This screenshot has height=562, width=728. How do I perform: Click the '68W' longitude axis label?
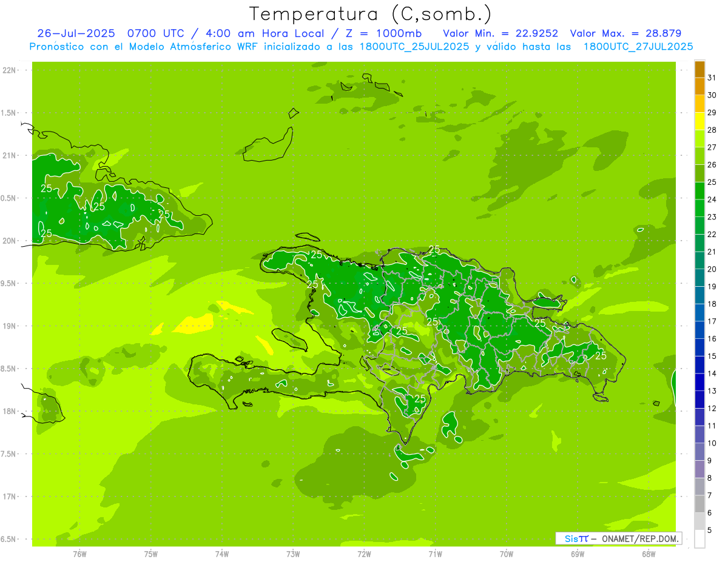click(x=649, y=554)
